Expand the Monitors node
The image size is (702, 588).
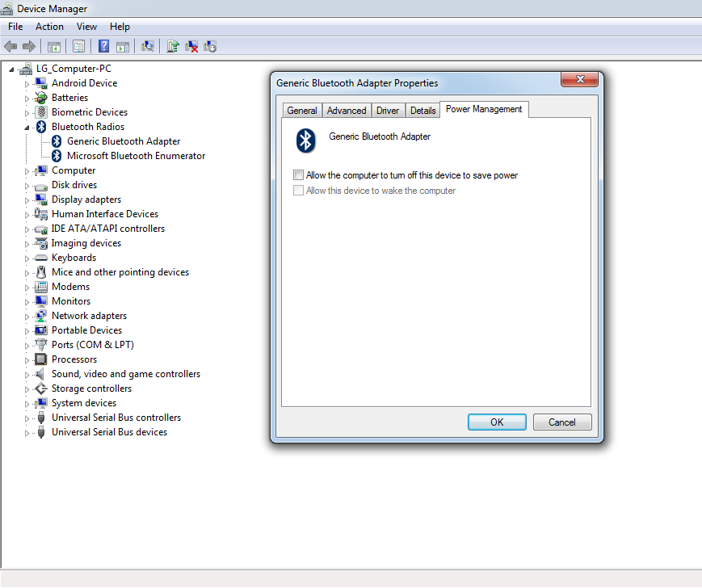(27, 302)
